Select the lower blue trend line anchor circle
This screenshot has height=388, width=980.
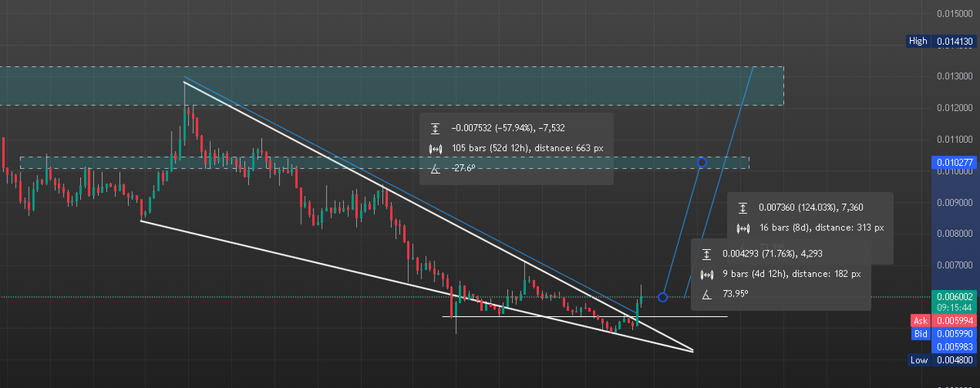[662, 297]
